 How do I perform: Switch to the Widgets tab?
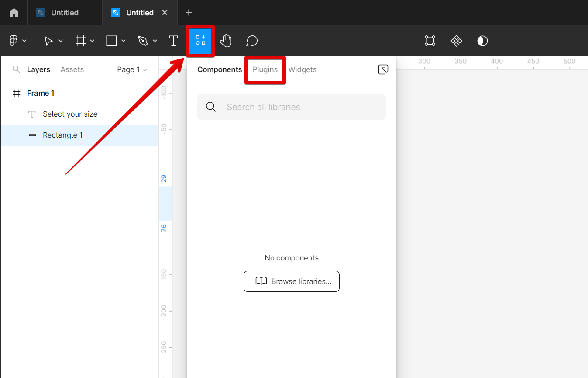point(302,69)
